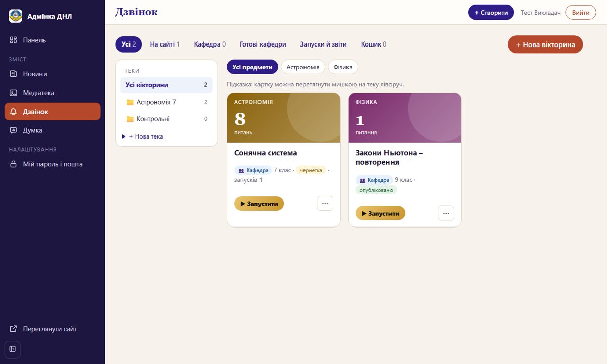Click the Дзвінок page heading
Viewport: 607px width, 364px height.
[x=137, y=12]
